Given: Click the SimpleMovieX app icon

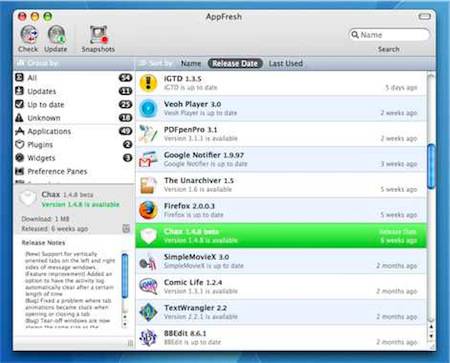Looking at the screenshot, I should pos(148,261).
